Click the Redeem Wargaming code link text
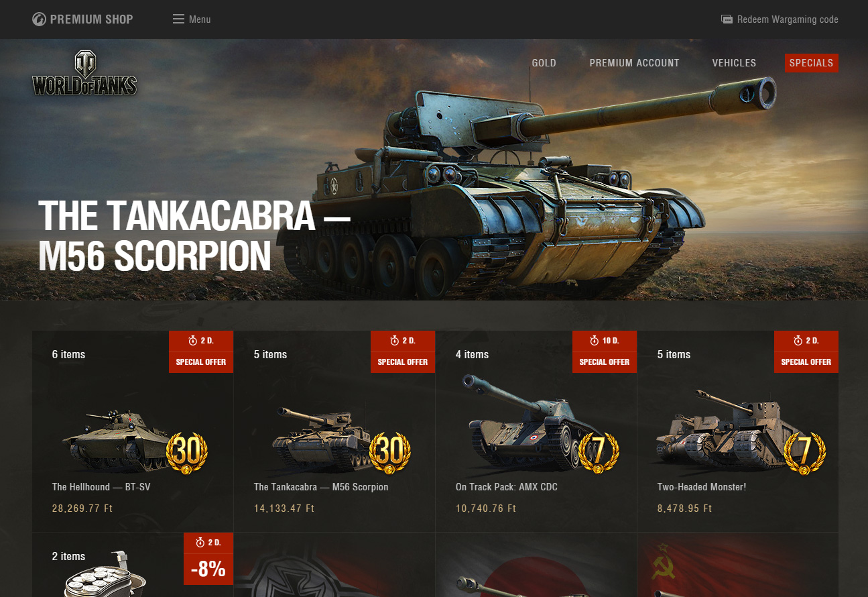This screenshot has width=868, height=597. [788, 19]
